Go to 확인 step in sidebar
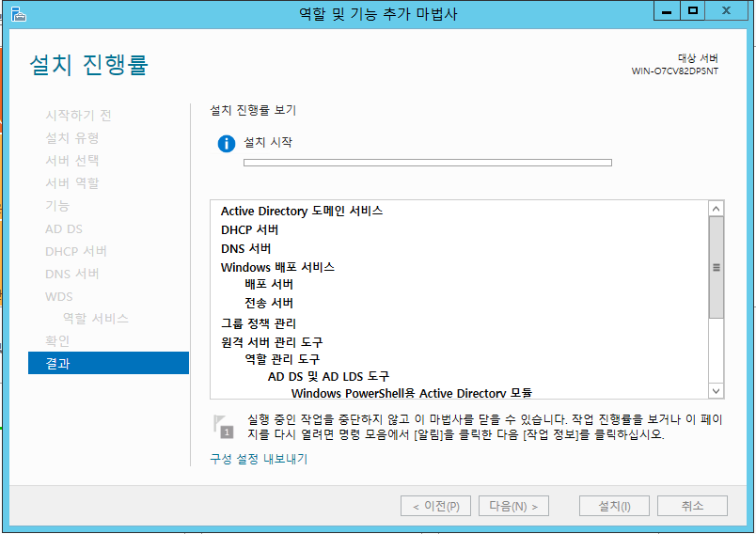 [x=58, y=340]
